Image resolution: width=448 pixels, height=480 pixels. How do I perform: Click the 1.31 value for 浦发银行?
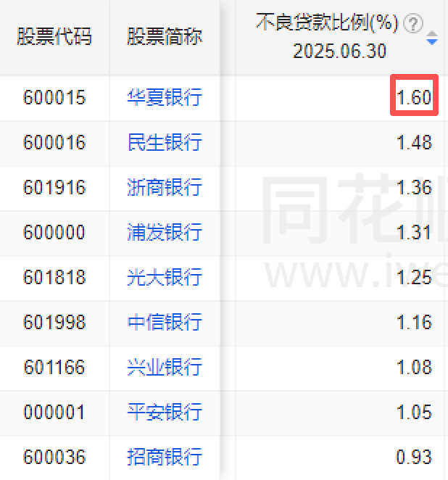tap(415, 232)
